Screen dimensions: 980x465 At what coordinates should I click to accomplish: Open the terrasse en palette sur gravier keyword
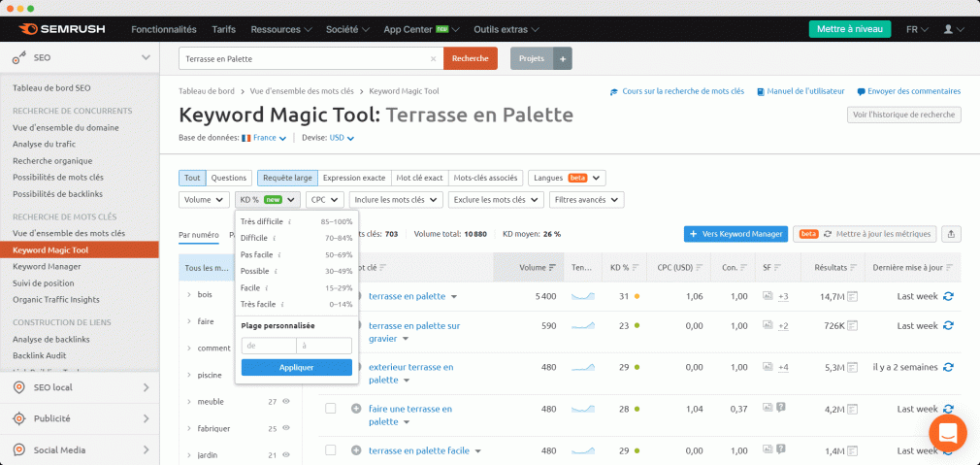point(414,332)
